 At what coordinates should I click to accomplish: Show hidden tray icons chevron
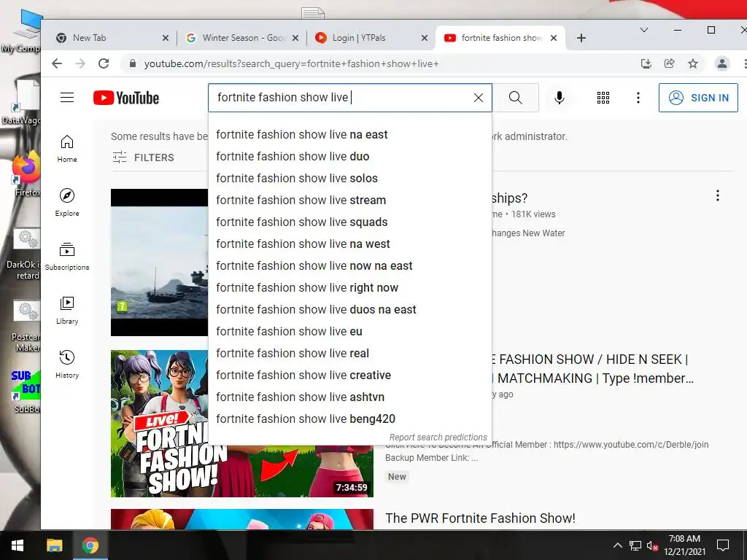tap(617, 545)
